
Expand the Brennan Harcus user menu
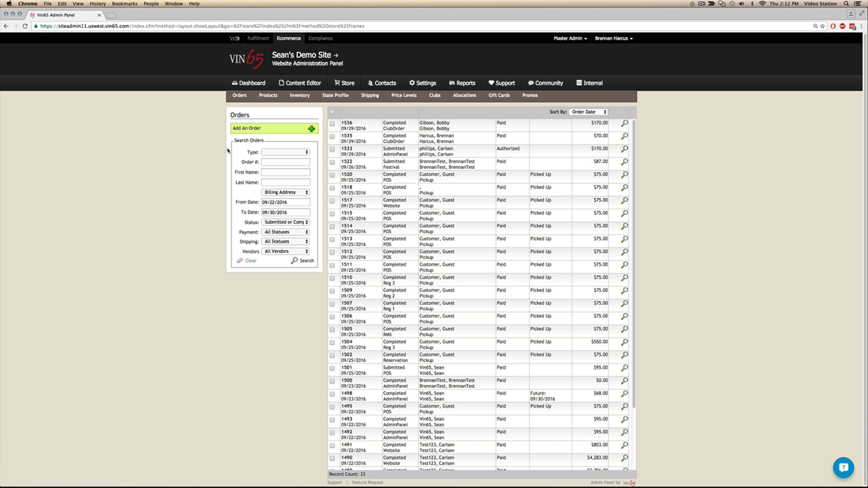(x=614, y=38)
